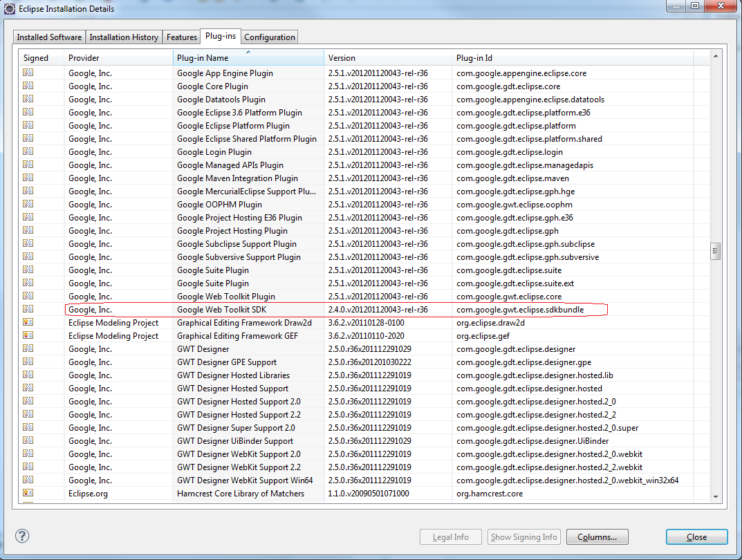Click the Eclipse icon in the title bar
This screenshot has width=742, height=560.
(9, 8)
